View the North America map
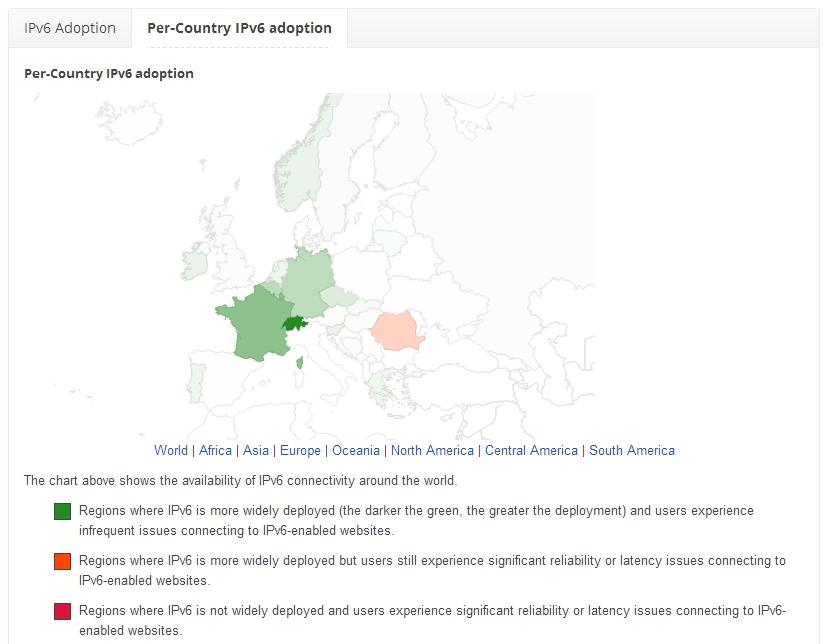Viewport: 826px width, 644px height. click(432, 450)
